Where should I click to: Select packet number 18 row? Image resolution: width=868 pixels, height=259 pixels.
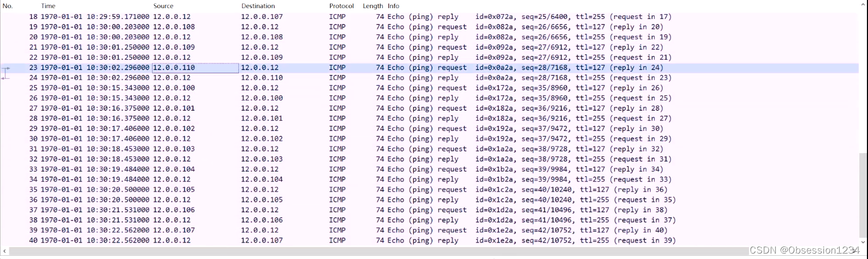[x=429, y=17]
